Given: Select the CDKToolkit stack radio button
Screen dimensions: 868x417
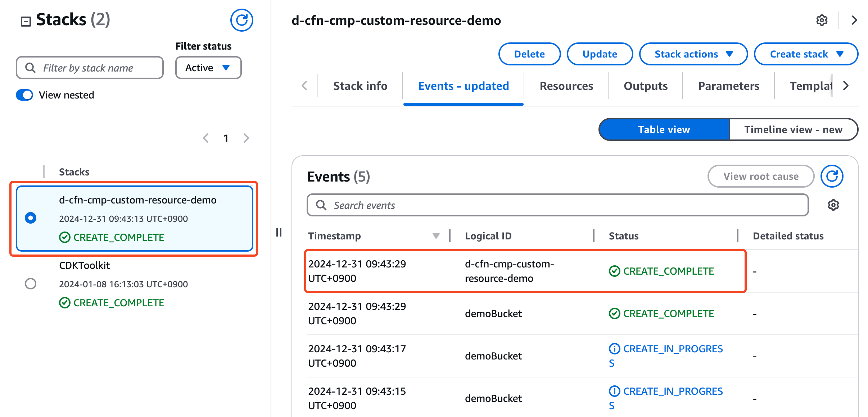Looking at the screenshot, I should [31, 284].
